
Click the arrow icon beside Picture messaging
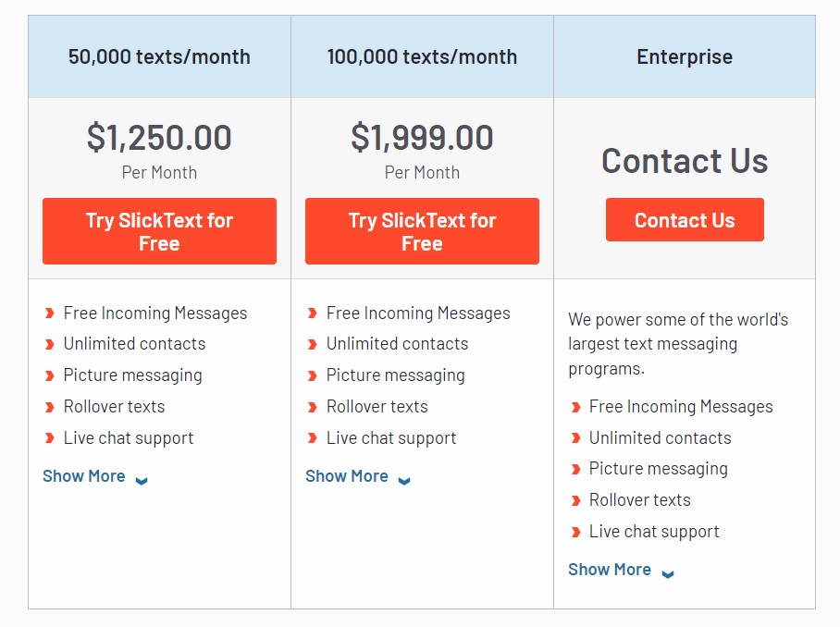click(x=50, y=375)
